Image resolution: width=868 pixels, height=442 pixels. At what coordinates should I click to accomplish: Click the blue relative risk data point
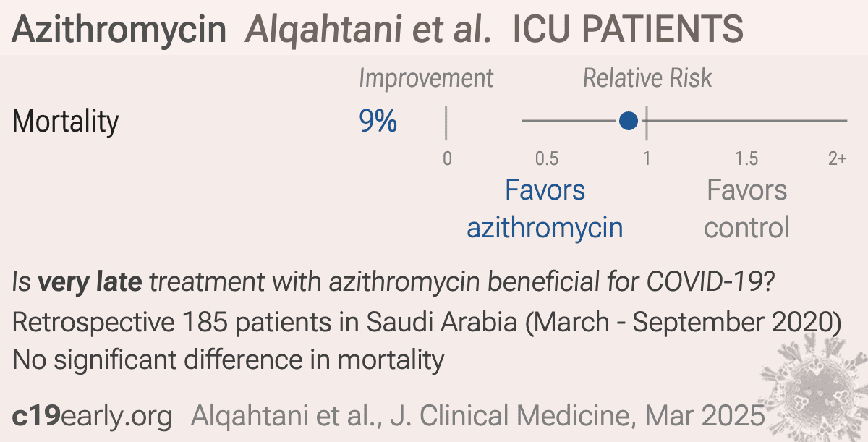pyautogui.click(x=629, y=121)
